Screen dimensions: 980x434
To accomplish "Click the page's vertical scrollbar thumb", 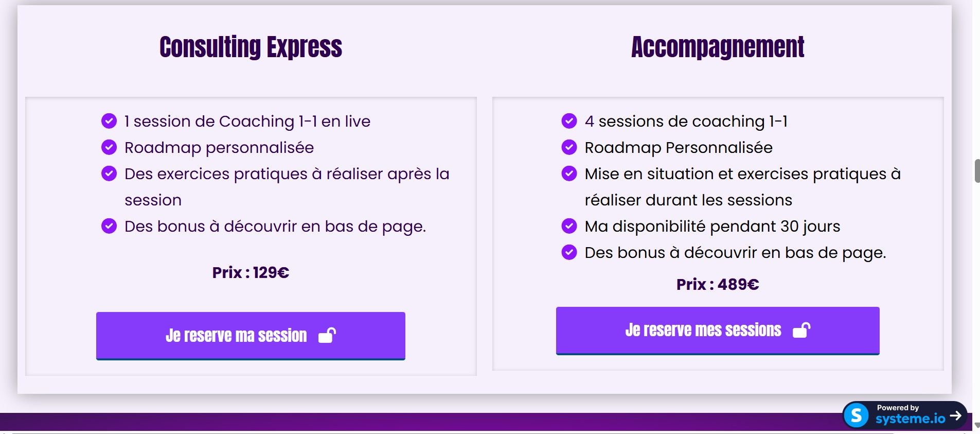I will tap(976, 171).
